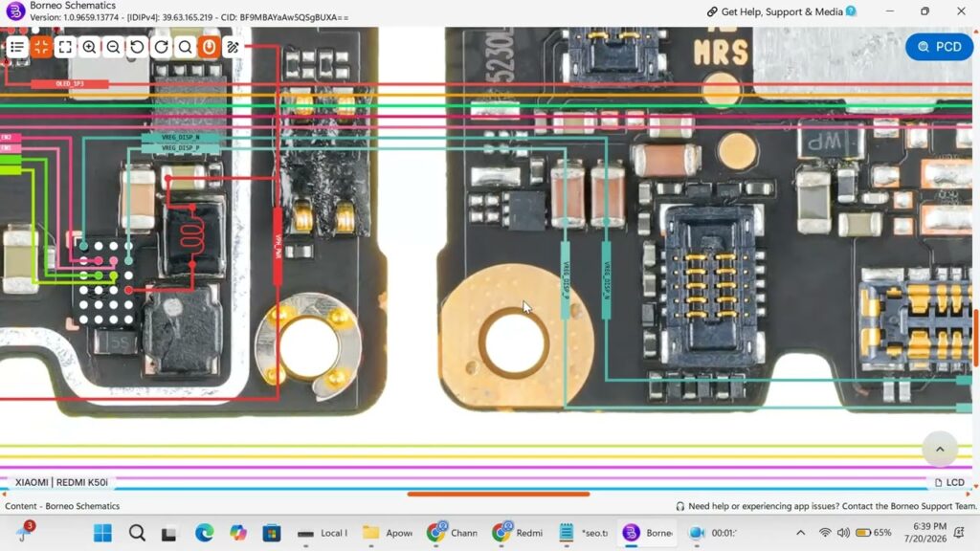
Task: Zoom out with the minus magnifier
Action: point(113,47)
